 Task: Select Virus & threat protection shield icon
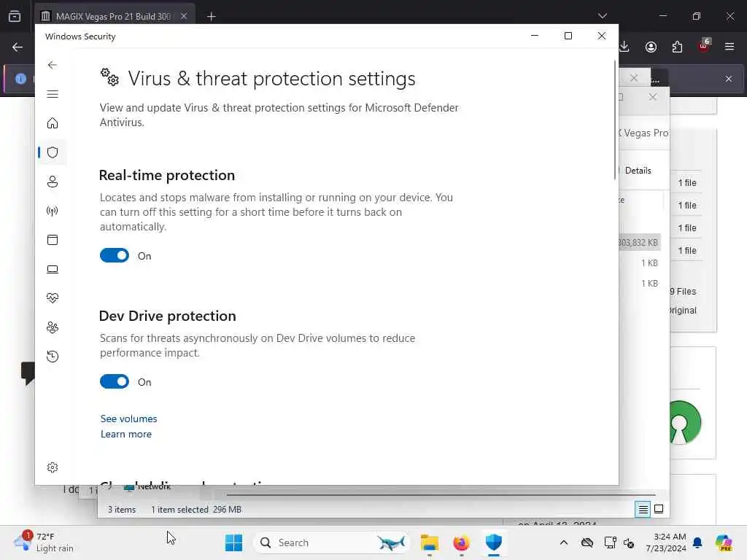click(x=53, y=152)
